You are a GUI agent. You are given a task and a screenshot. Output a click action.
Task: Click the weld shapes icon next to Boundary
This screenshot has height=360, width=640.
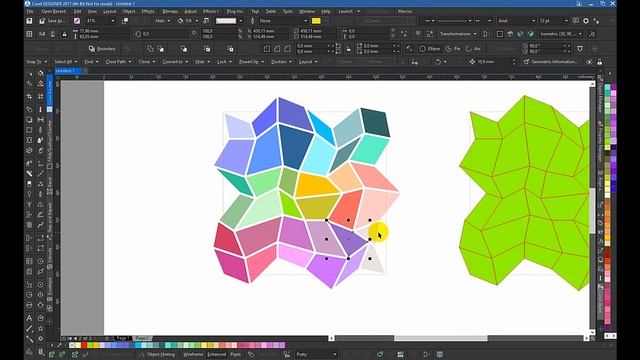click(x=150, y=49)
